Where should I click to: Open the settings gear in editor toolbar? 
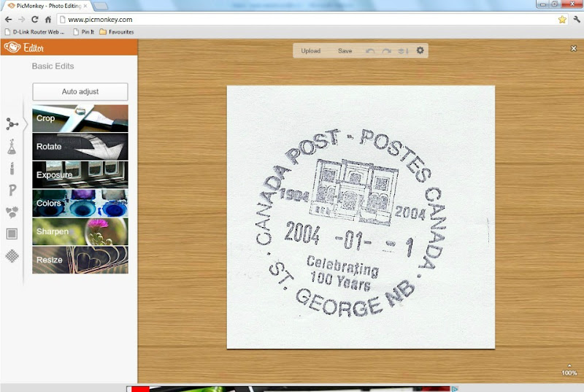420,50
